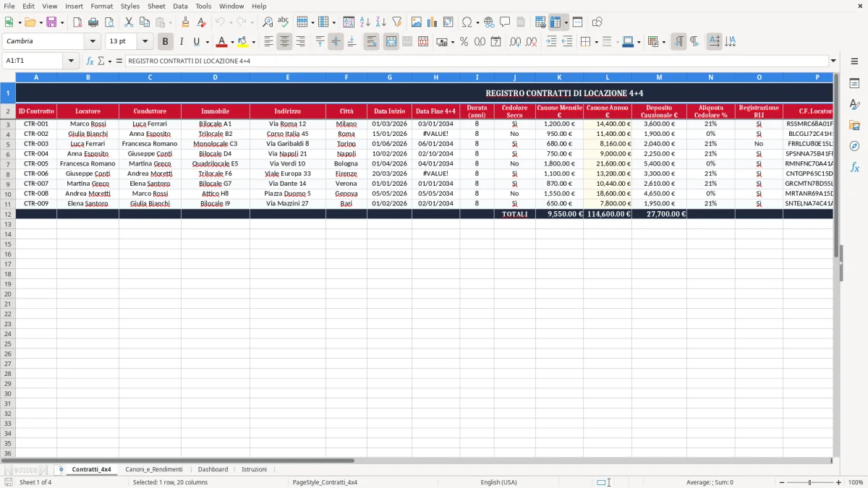Screen dimensions: 868x488
Task: Toggle Wrap Text button
Action: [371, 42]
